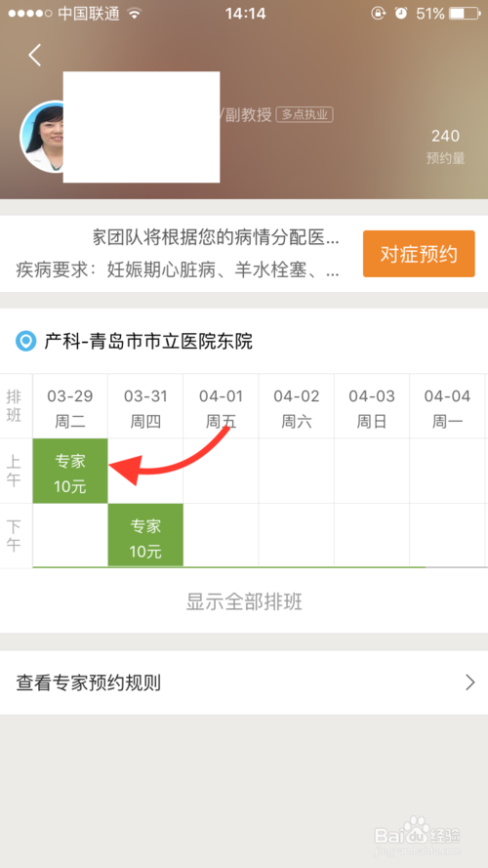Select the 04-01 周五 date column

click(221, 408)
